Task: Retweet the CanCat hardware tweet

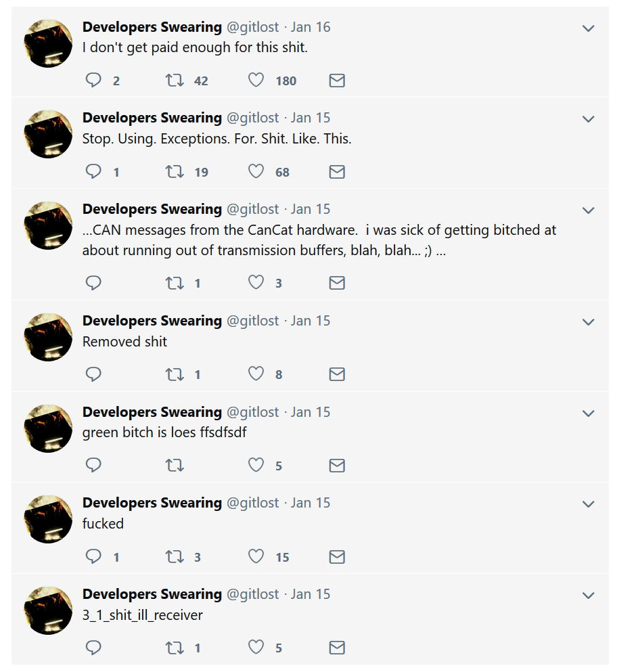Action: [x=175, y=282]
